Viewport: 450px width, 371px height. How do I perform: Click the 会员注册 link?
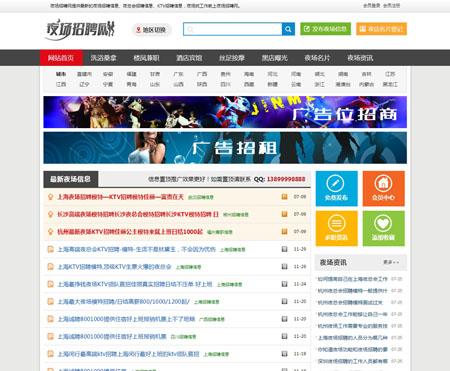tap(391, 5)
